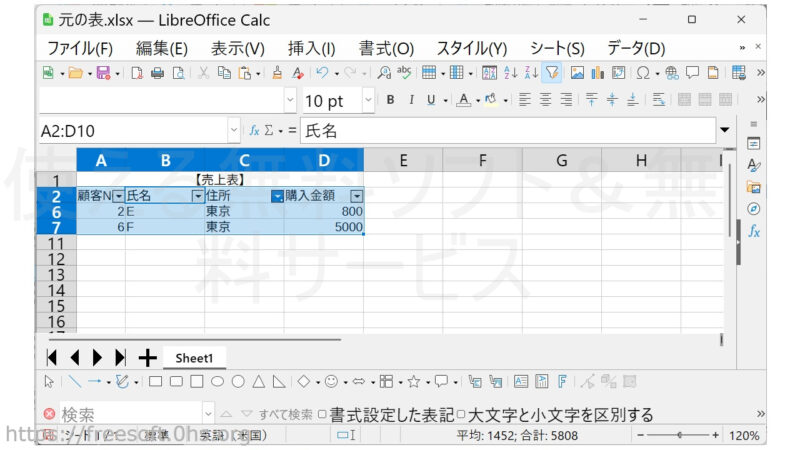This screenshot has width=800, height=450.
Task: Open the 挿入(I) menu
Action: click(x=311, y=48)
